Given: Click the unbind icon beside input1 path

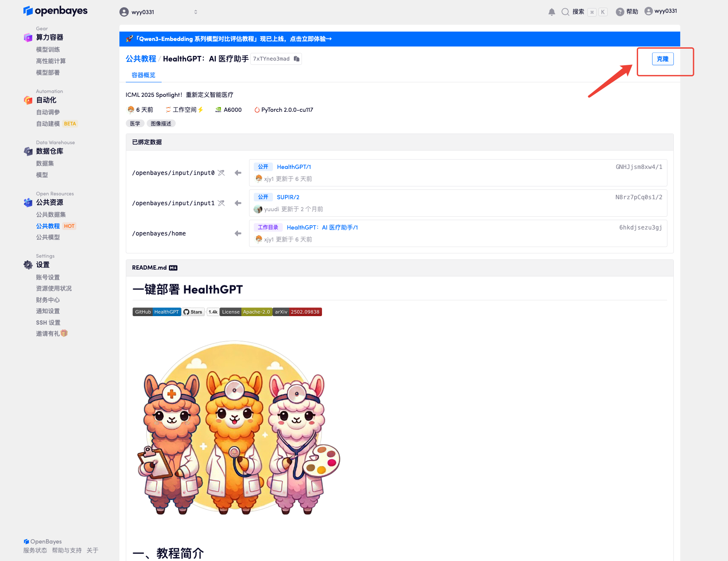Looking at the screenshot, I should [x=221, y=203].
